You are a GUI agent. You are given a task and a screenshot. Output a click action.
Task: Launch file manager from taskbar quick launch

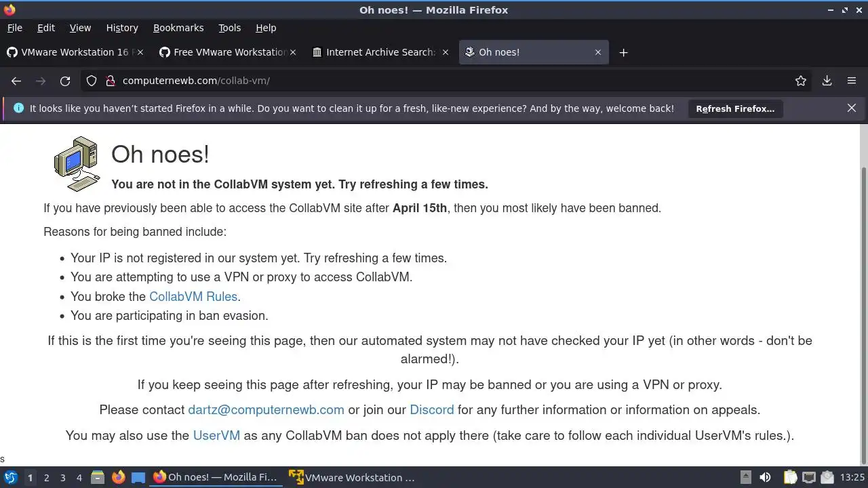(x=98, y=477)
